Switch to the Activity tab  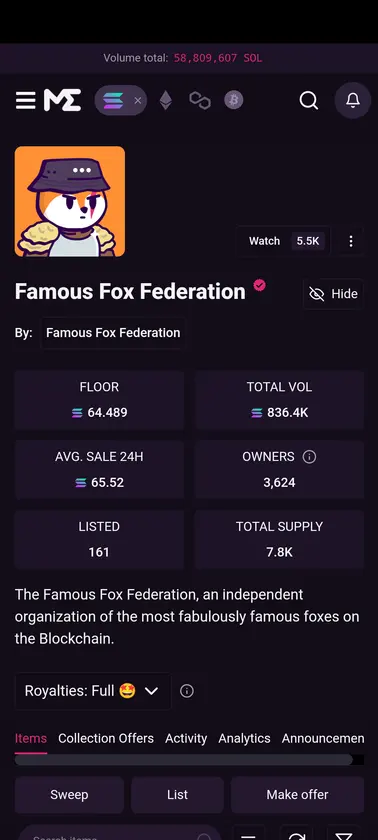coord(186,738)
